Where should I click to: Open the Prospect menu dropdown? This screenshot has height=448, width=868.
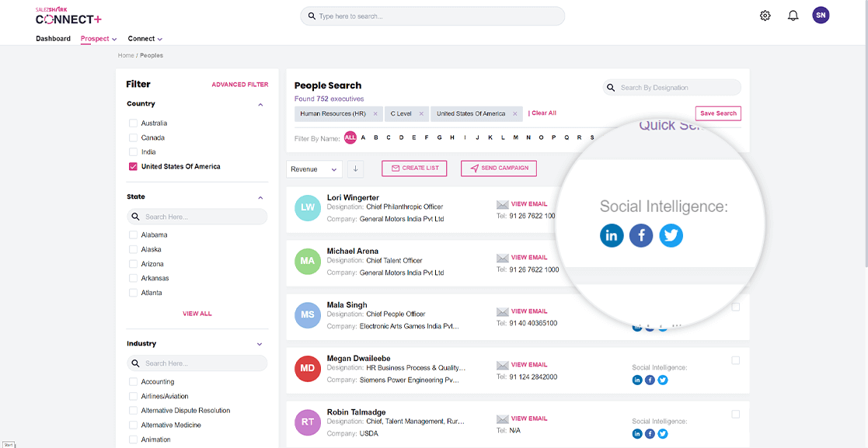pos(99,39)
